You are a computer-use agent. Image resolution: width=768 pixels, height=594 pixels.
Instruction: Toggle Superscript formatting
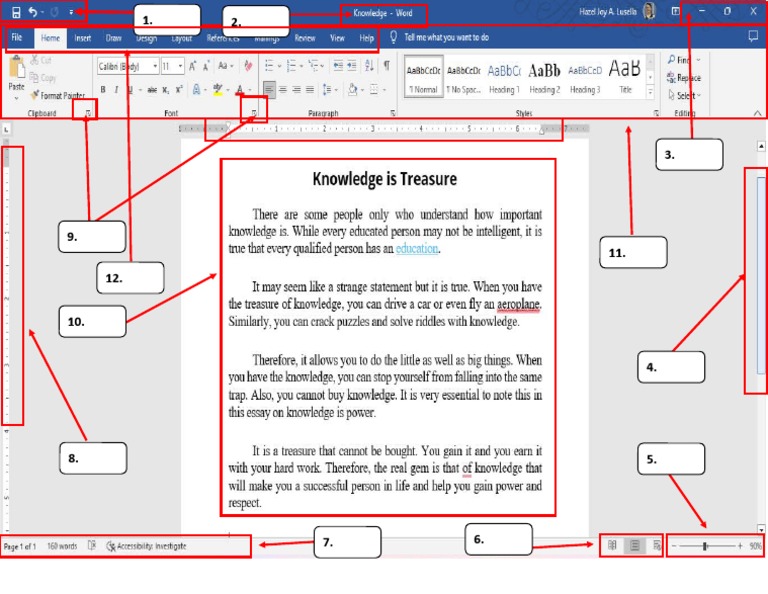point(179,90)
